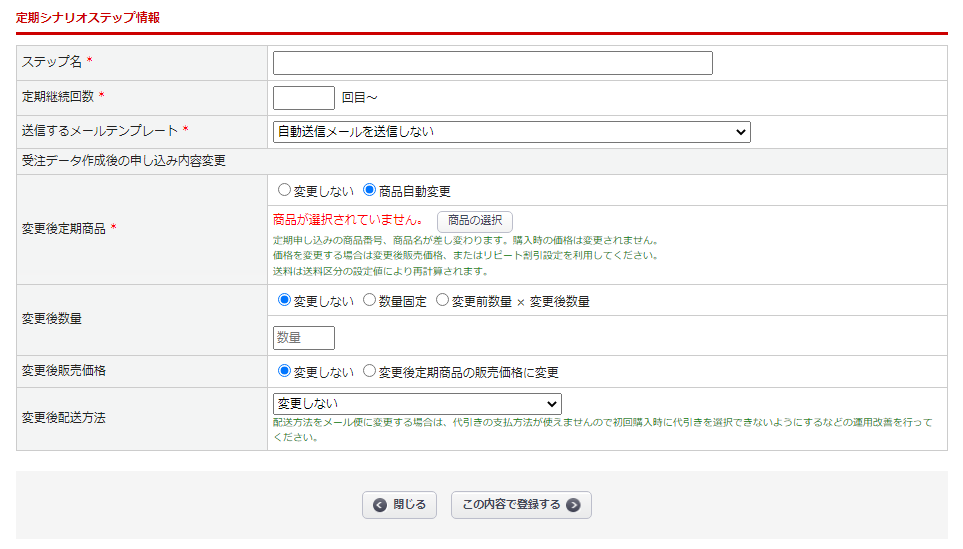The height and width of the screenshot is (549, 963).
Task: Click the 数量 placeholder input field
Action: click(303, 338)
